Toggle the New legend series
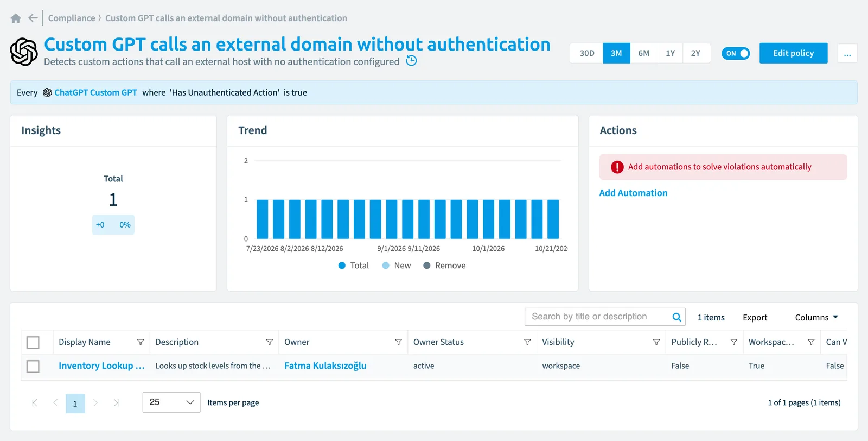The height and width of the screenshot is (441, 868). (397, 266)
